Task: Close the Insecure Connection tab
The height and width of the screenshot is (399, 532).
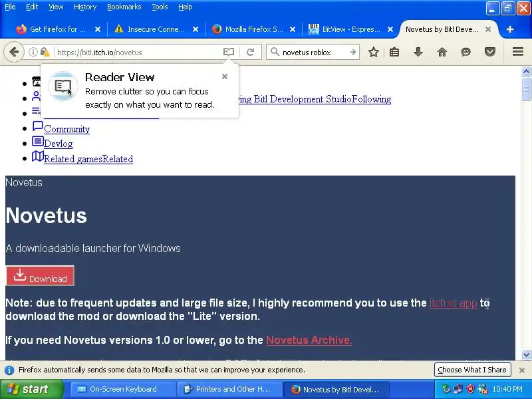Action: click(x=196, y=29)
